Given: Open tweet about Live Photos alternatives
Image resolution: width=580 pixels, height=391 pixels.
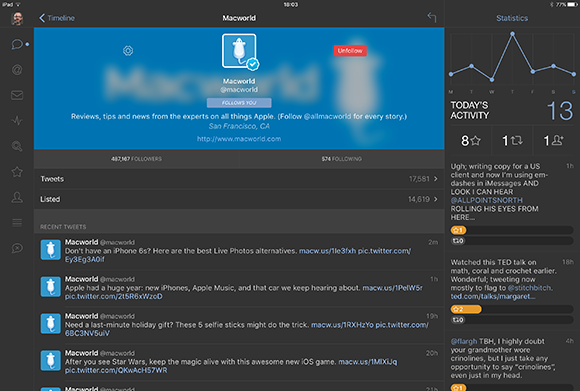Looking at the screenshot, I should click(239, 251).
